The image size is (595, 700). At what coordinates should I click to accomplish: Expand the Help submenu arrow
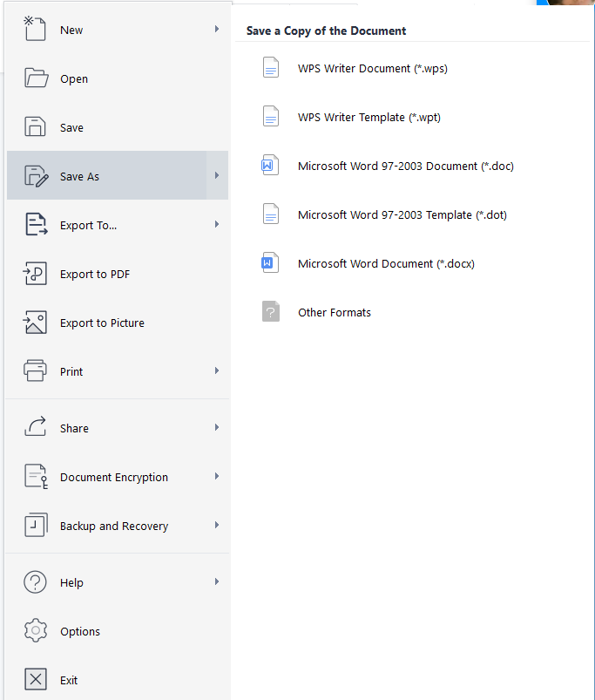tap(216, 582)
